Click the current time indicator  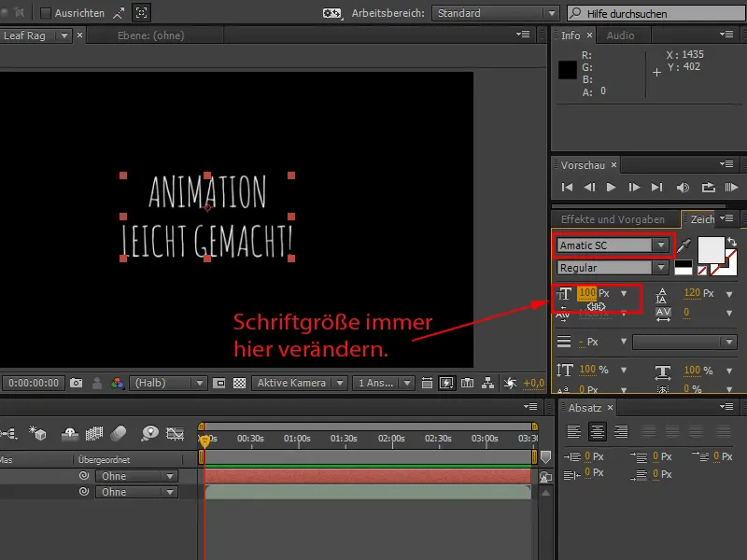click(204, 441)
